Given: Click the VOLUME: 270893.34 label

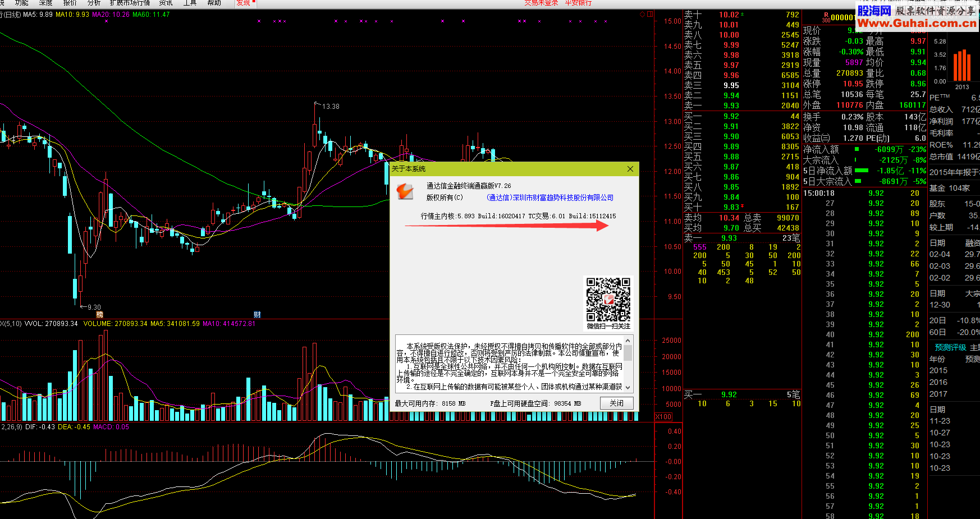Looking at the screenshot, I should [115, 324].
